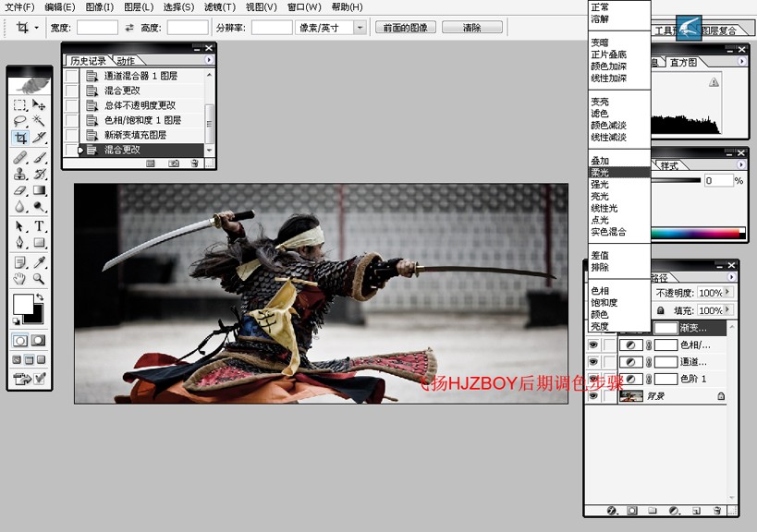This screenshot has height=532, width=757.
Task: Delete current history state via trash
Action: click(x=194, y=164)
